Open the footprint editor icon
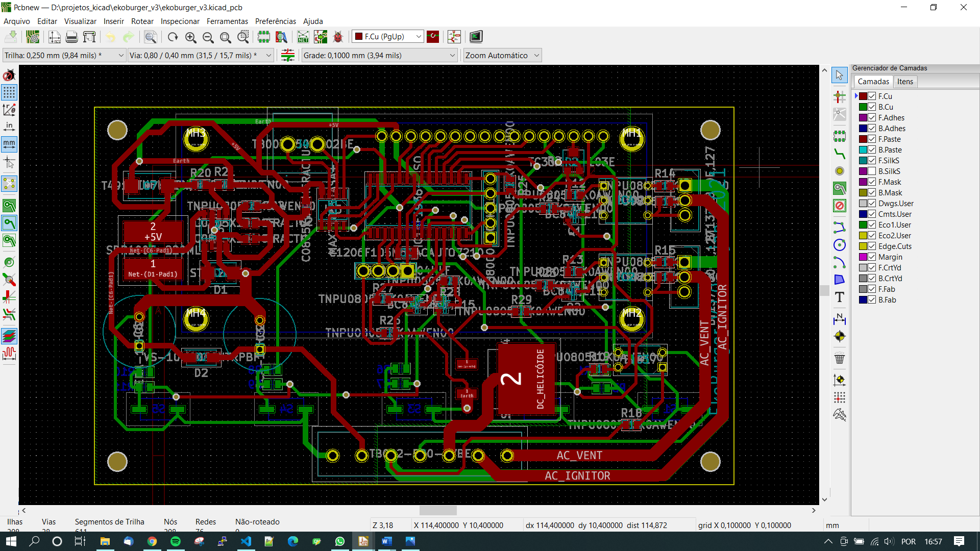 263,37
